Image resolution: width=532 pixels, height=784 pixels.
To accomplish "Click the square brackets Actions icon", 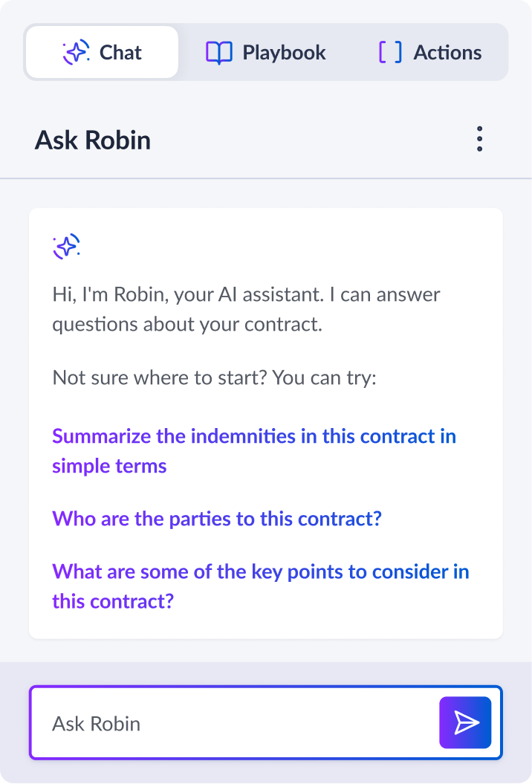I will 390,53.
